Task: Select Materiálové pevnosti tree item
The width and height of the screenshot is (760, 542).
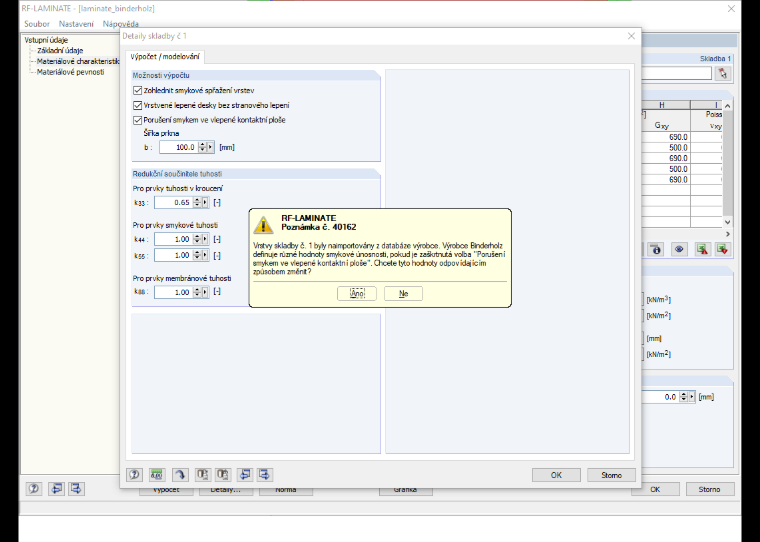Action: coord(70,72)
